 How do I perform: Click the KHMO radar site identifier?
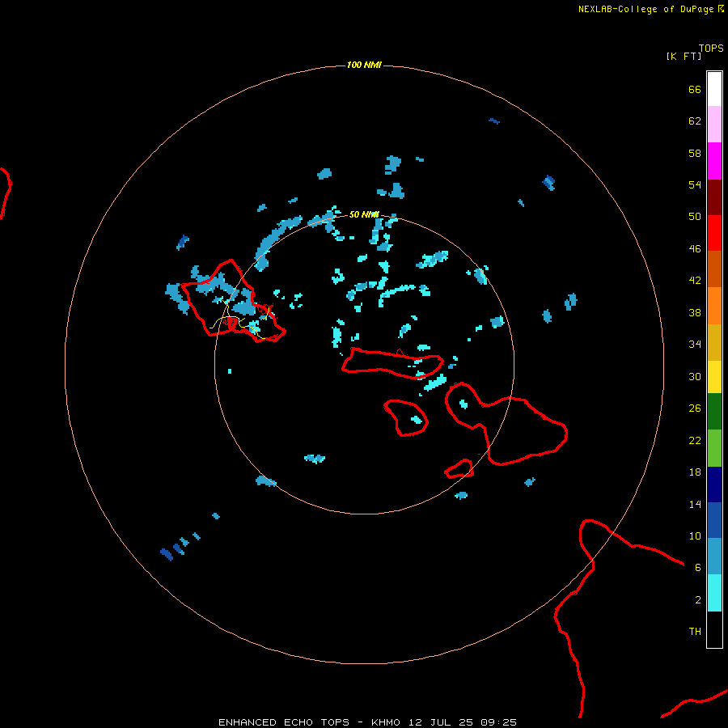(x=385, y=722)
